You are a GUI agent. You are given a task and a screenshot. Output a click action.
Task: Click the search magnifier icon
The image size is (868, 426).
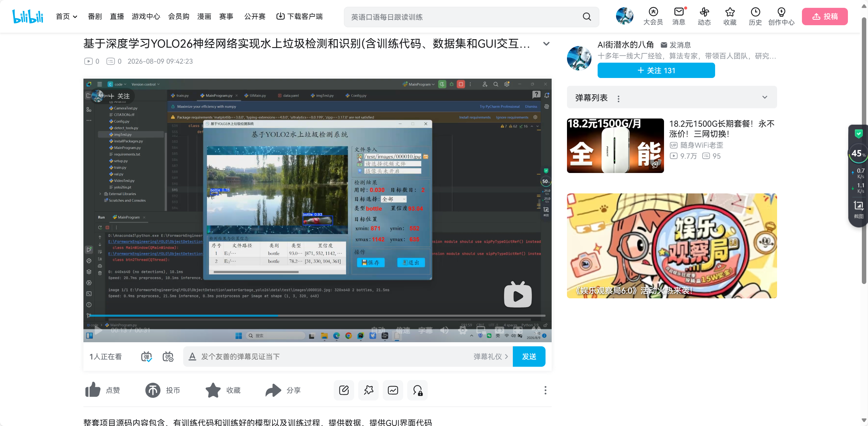tap(587, 17)
